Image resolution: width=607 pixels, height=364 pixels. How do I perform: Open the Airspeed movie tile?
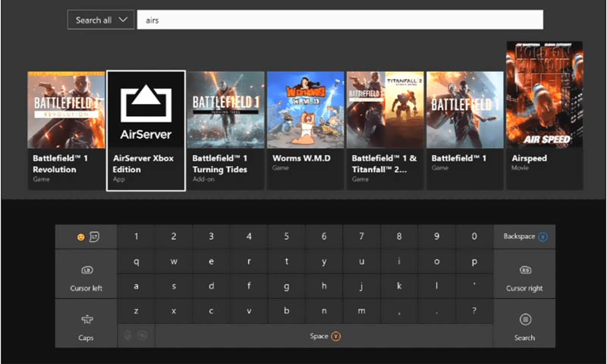pos(545,116)
